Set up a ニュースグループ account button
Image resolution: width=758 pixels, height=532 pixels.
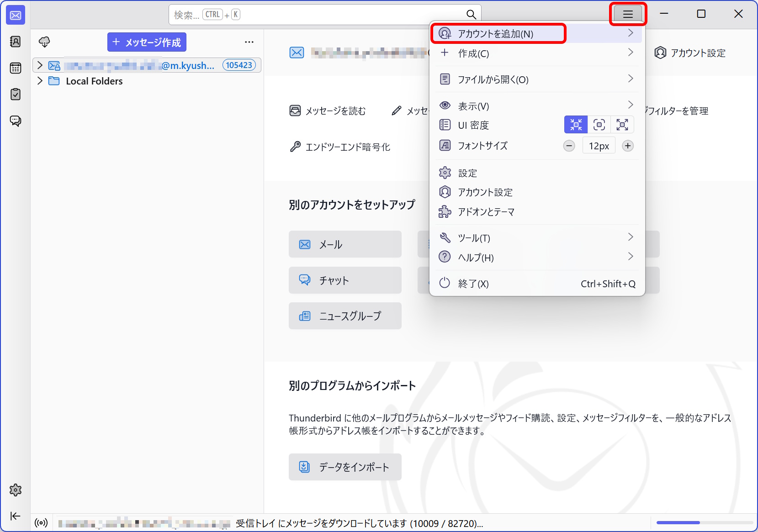pos(345,316)
